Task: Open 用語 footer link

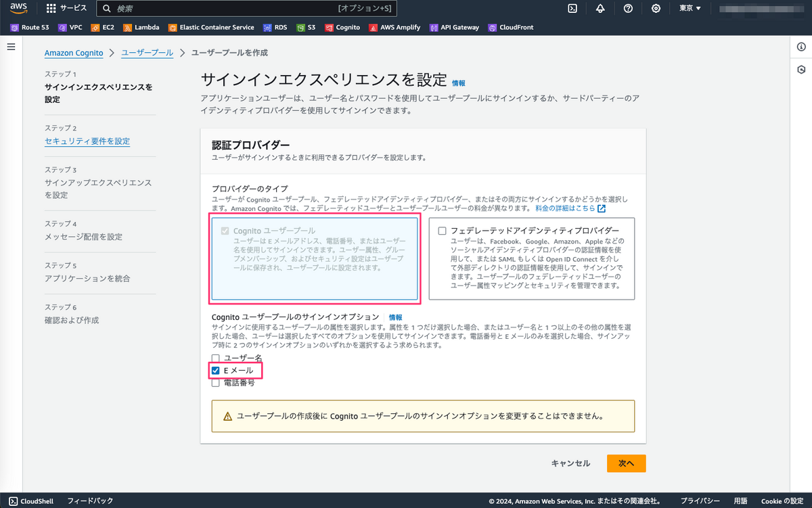Action: tap(740, 501)
